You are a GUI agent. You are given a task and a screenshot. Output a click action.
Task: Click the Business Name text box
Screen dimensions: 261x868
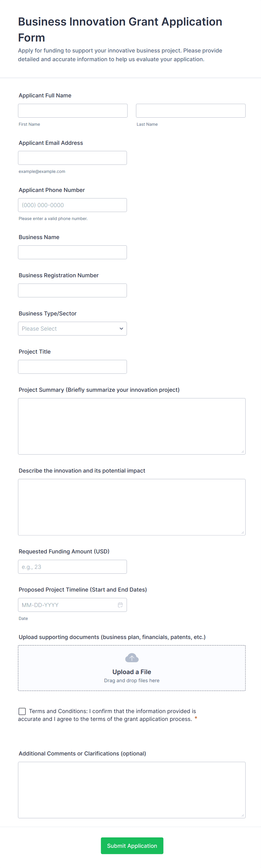[x=72, y=252]
